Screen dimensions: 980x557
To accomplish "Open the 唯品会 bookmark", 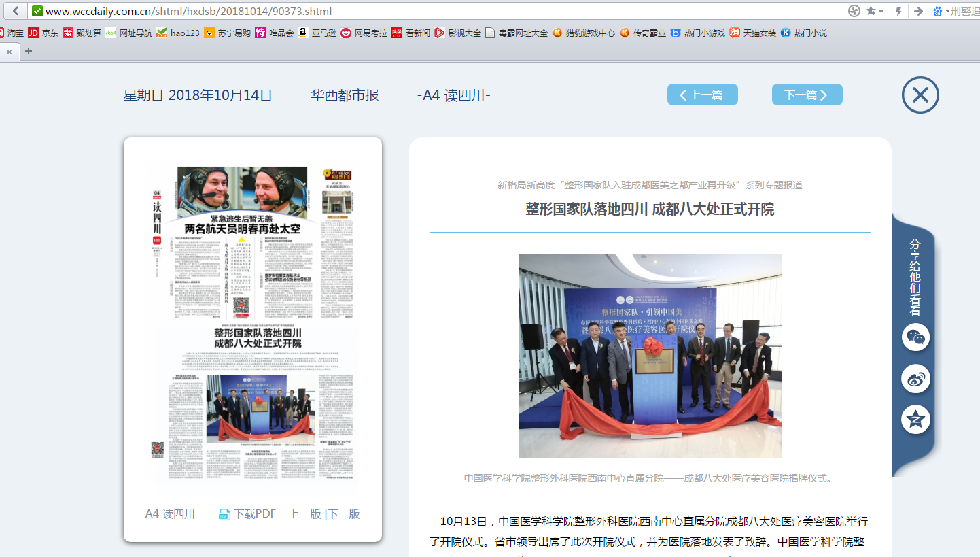I will coord(275,33).
